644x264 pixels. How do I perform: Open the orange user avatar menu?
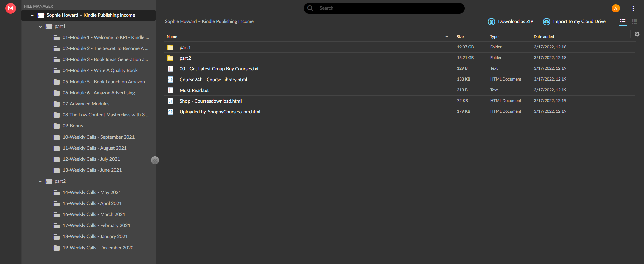[x=615, y=8]
